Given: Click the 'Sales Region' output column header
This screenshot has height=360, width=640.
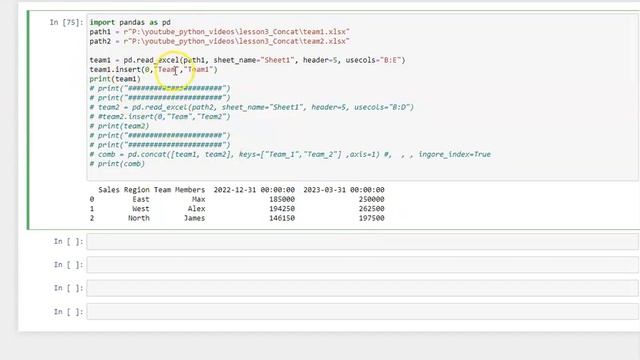Looking at the screenshot, I should [124, 190].
